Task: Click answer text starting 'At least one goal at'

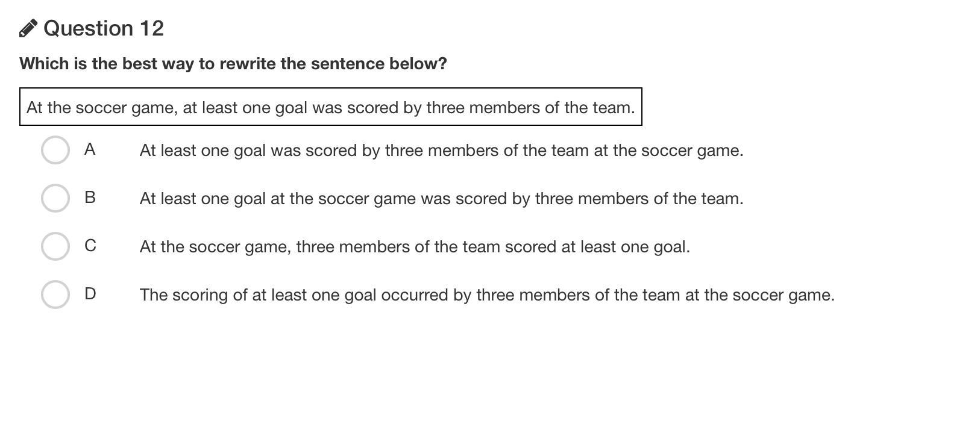Action: point(441,199)
